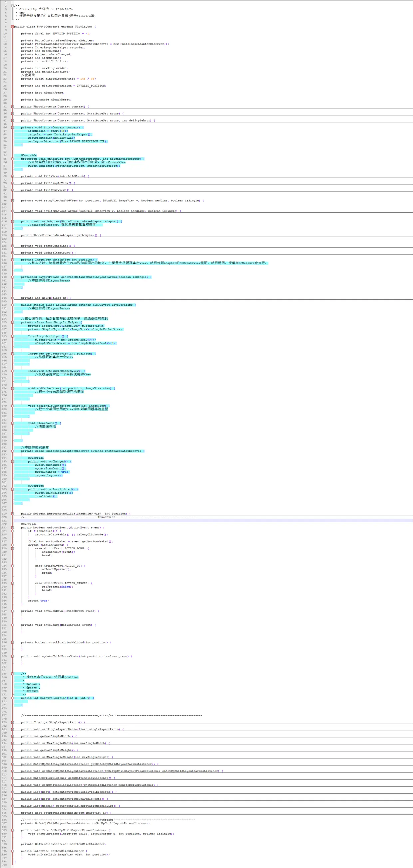This screenshot has width=413, height=868.
Task: Expand the setMaxSingleHeight method fold
Action: click(12, 757)
